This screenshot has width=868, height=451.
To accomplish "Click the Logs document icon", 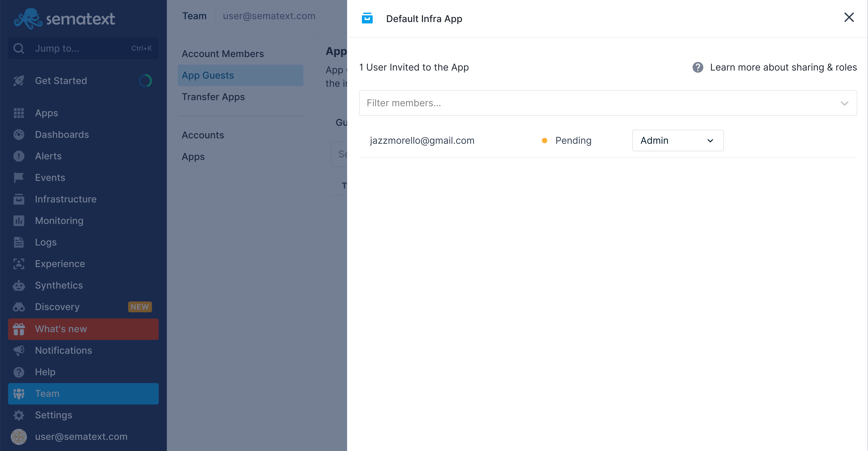I will pyautogui.click(x=18, y=242).
